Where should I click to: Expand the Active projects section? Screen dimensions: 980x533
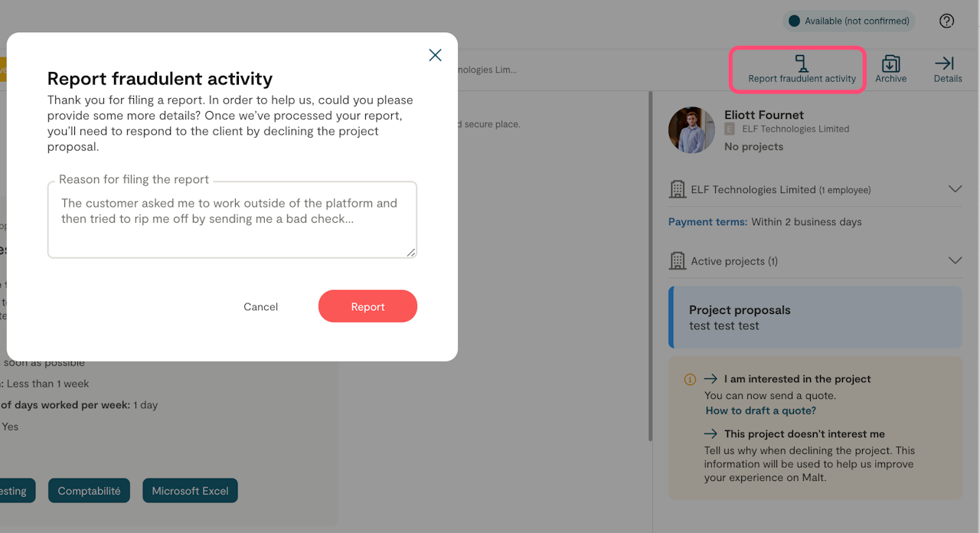(x=954, y=261)
